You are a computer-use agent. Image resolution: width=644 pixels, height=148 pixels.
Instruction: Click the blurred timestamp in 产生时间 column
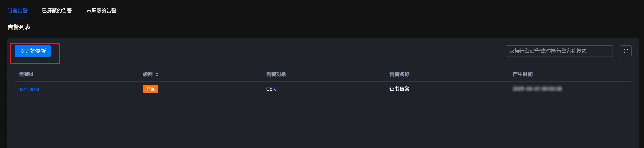[x=537, y=89]
